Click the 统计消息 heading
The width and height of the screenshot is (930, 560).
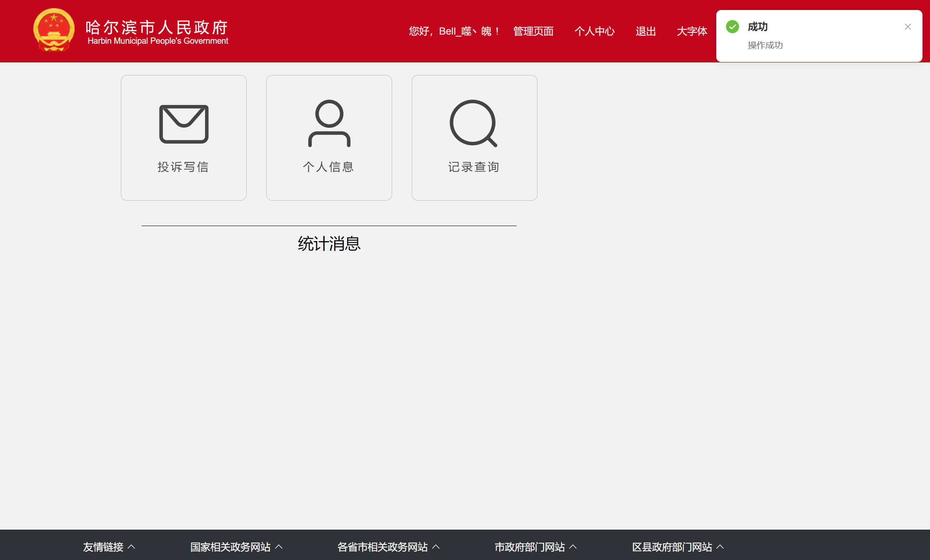pyautogui.click(x=329, y=244)
